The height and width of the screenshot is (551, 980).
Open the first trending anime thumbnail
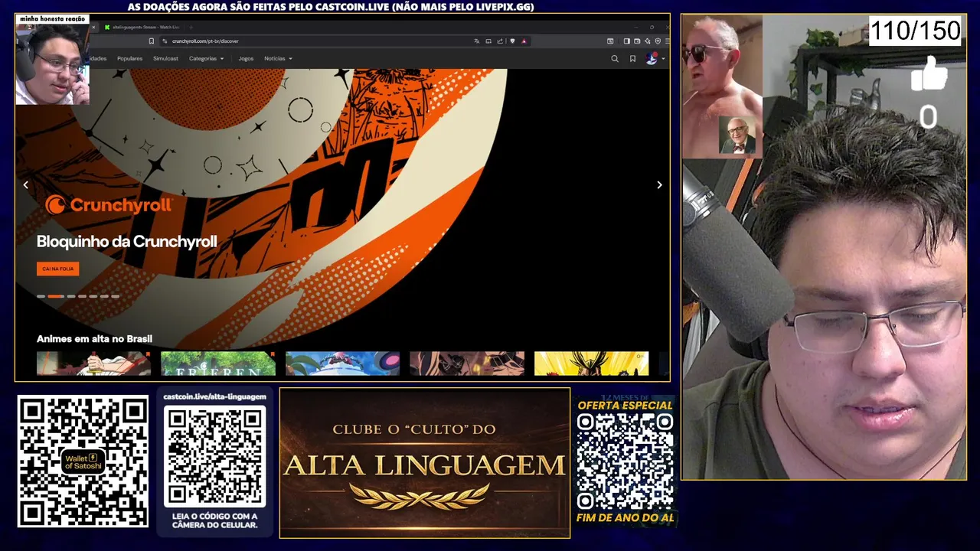(x=93, y=364)
